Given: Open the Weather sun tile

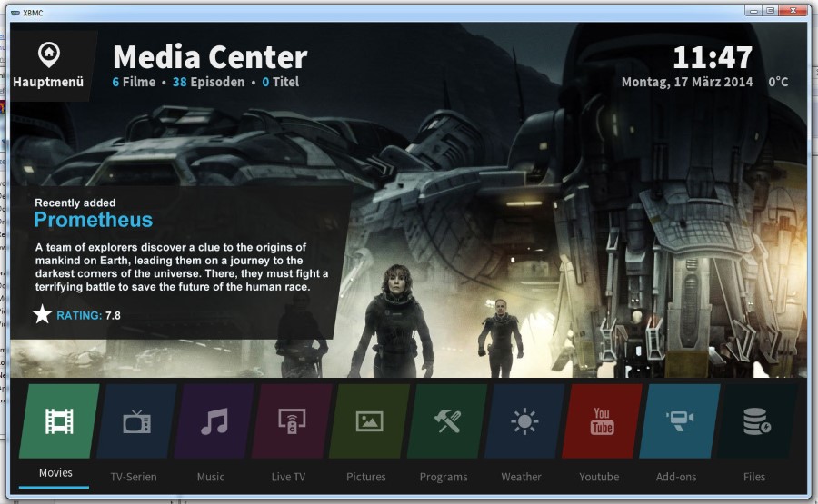Looking at the screenshot, I should 524,421.
